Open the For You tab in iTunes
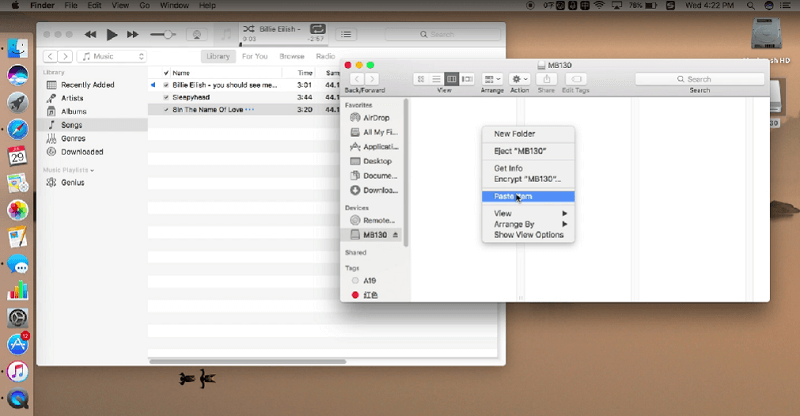Screen dimensions: 800x416 pos(255,57)
